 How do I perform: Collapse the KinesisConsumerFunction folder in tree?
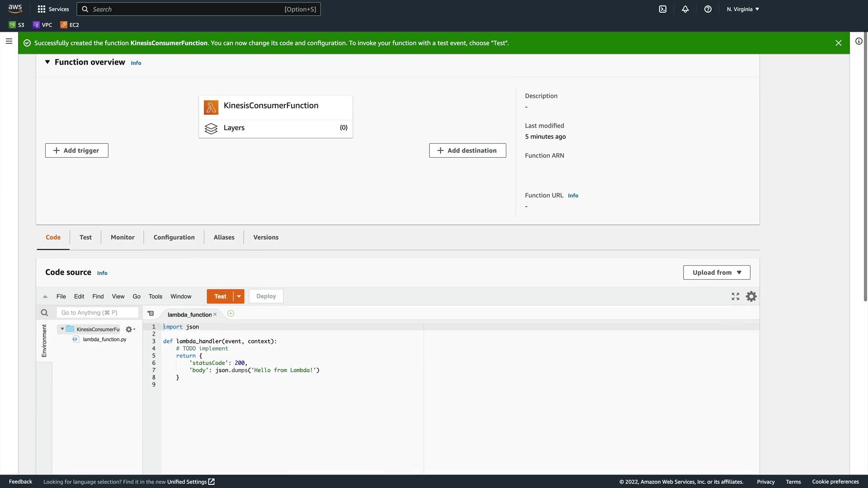(x=62, y=329)
